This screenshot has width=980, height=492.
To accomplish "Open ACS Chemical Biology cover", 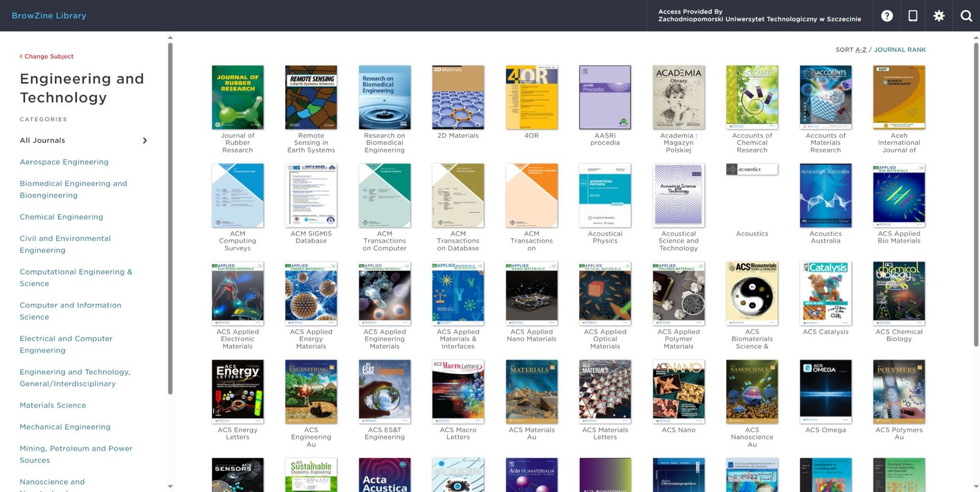I will pos(899,293).
